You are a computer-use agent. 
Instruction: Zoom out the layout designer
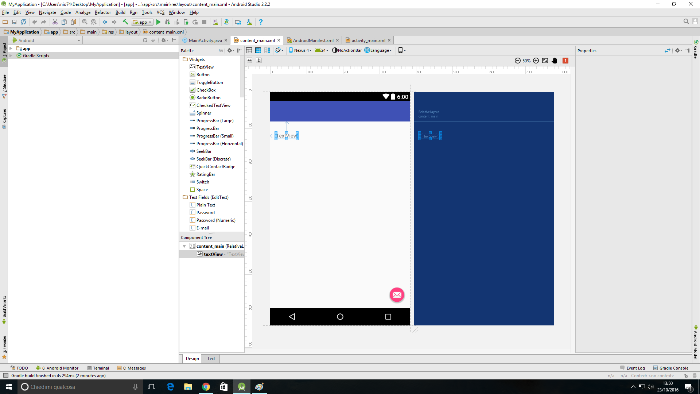tap(517, 61)
